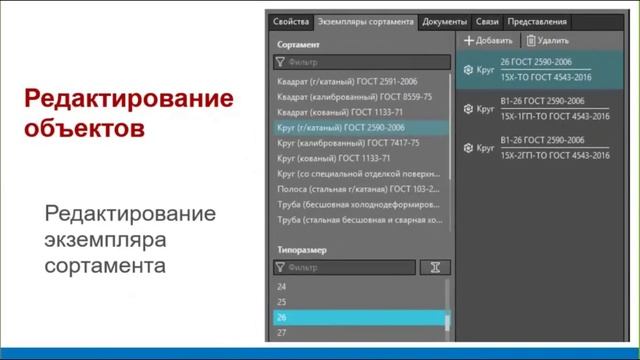
Task: Click the hexagon icon of 15Х-1ГП-ТО instance
Action: coord(468,109)
